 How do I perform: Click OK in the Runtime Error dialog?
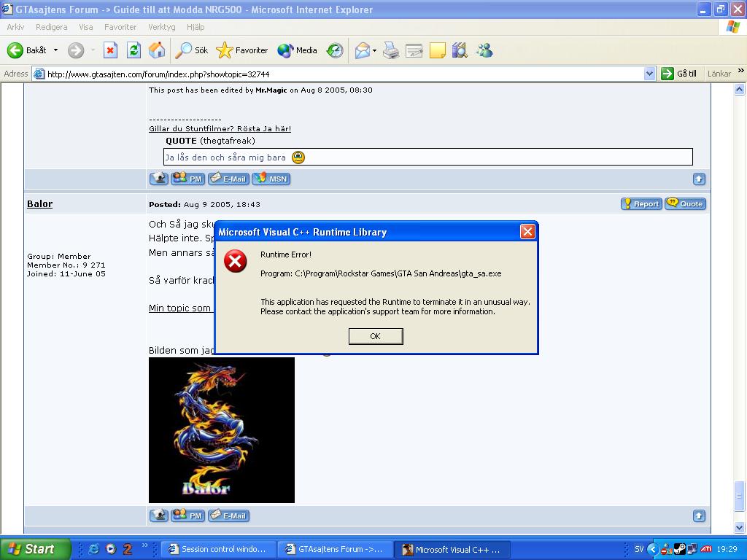click(376, 336)
